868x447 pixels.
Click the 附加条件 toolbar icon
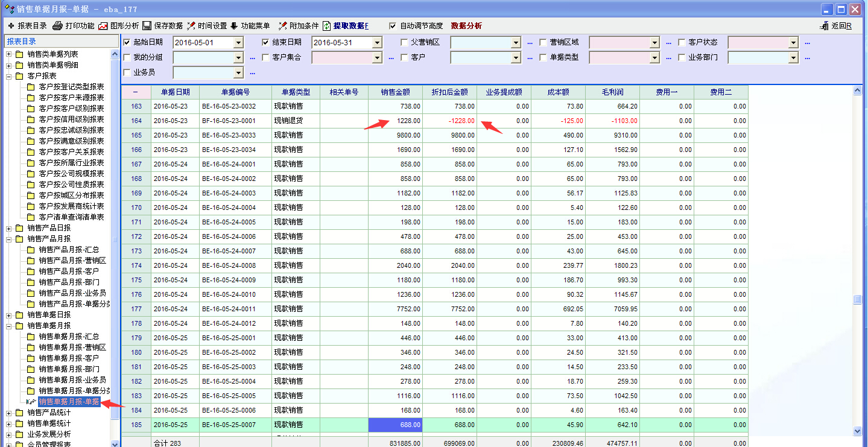click(282, 26)
